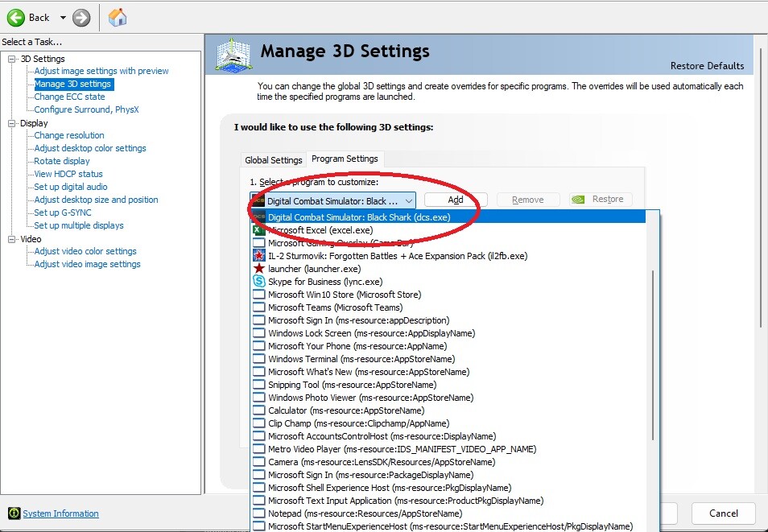Select Microsoft AccountsControlHost list entry

[x=448, y=436]
